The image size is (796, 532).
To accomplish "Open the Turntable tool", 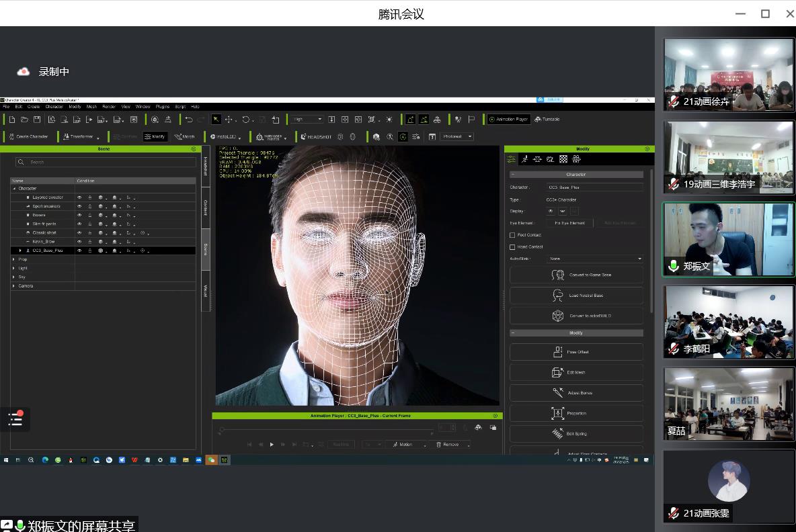I will (x=547, y=120).
